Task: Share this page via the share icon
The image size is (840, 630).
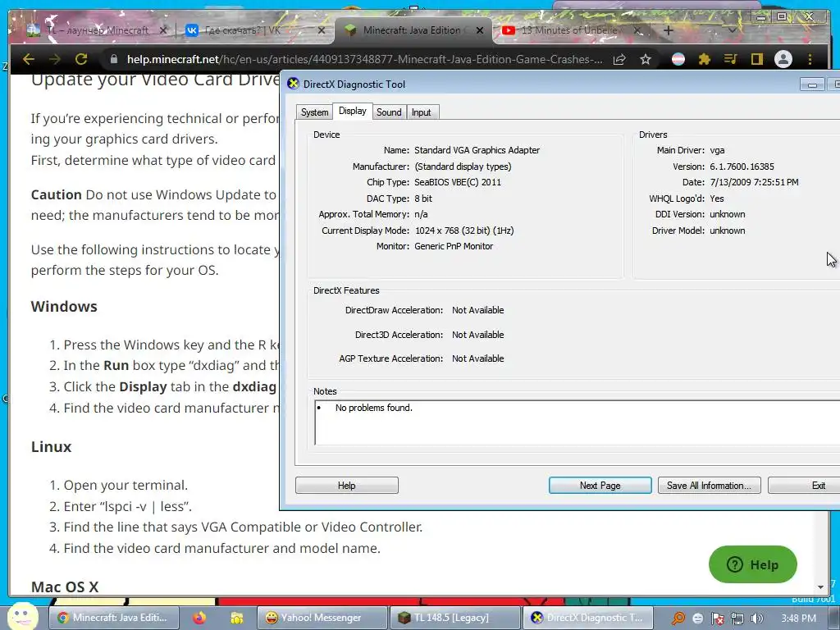Action: 620,59
